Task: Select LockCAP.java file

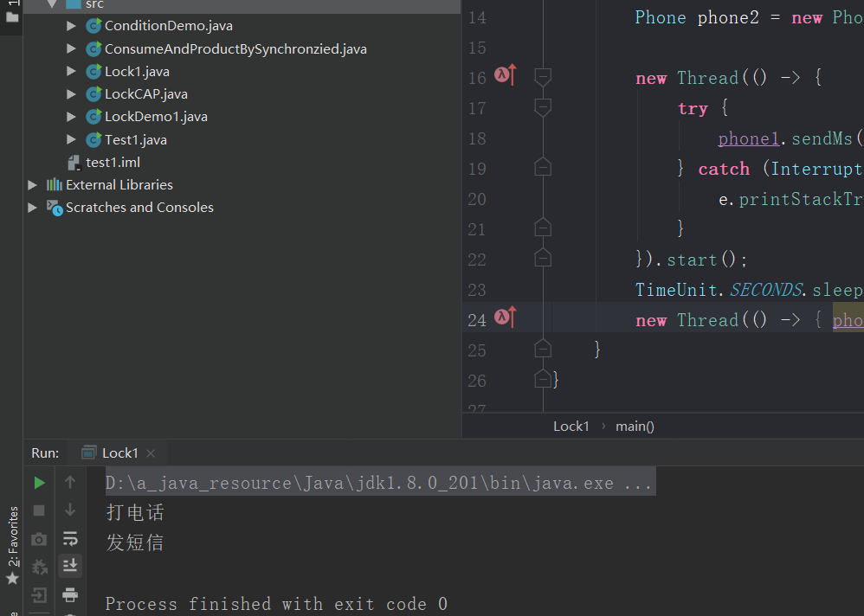Action: coord(146,94)
